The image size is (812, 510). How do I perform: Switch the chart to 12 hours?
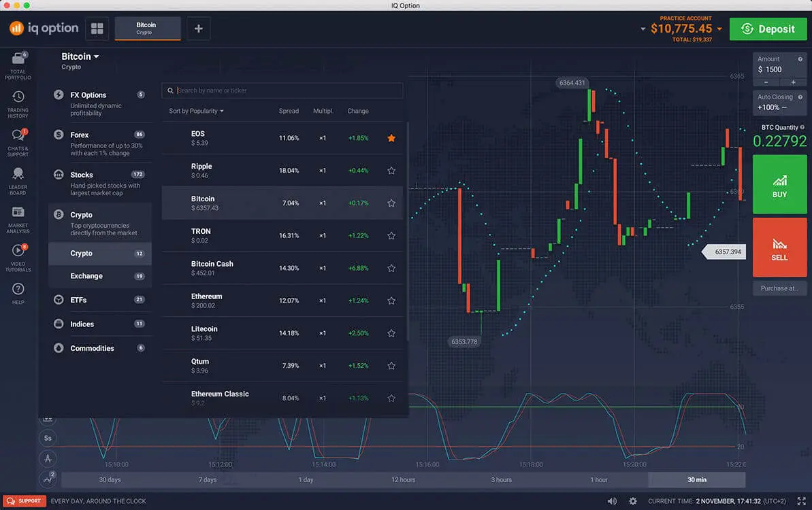tap(404, 479)
